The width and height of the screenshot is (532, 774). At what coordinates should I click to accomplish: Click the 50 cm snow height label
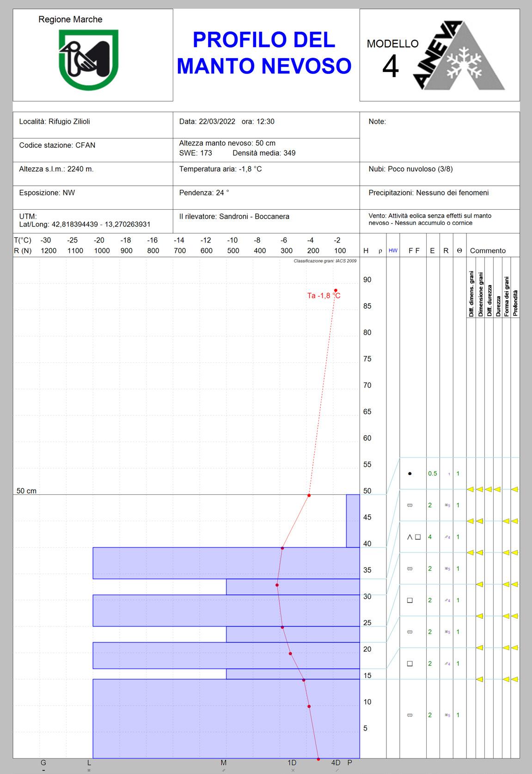coord(26,491)
